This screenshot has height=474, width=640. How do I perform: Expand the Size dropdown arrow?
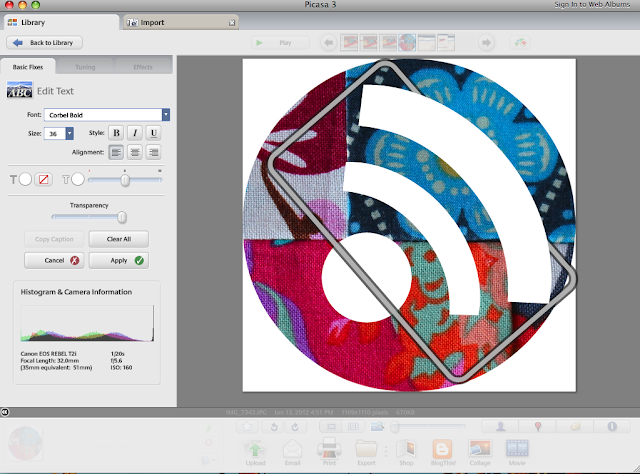(x=70, y=134)
